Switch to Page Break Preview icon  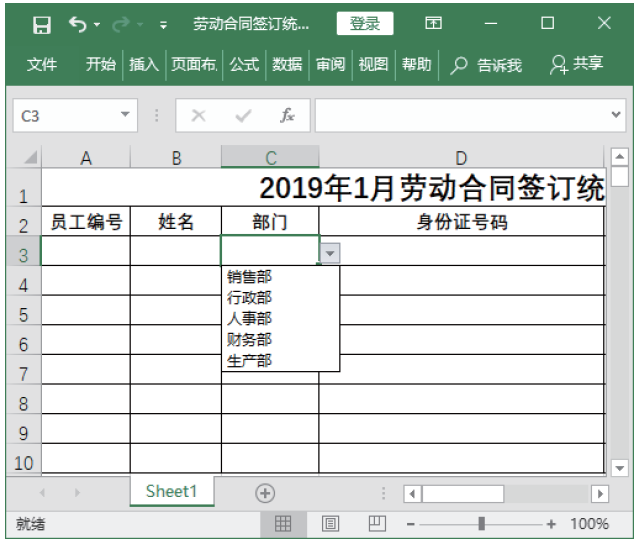377,523
